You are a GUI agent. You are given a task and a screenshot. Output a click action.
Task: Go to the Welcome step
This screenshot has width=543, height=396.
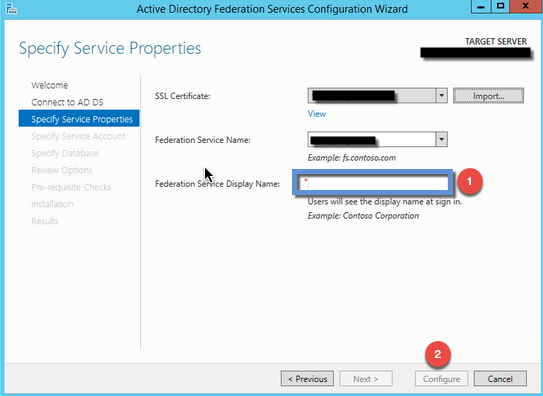click(50, 85)
